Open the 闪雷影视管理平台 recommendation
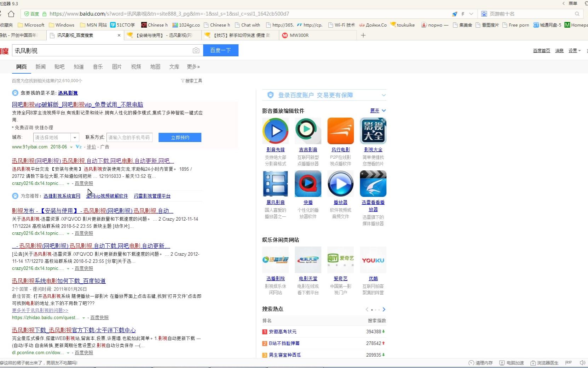588x368 pixels. [152, 196]
